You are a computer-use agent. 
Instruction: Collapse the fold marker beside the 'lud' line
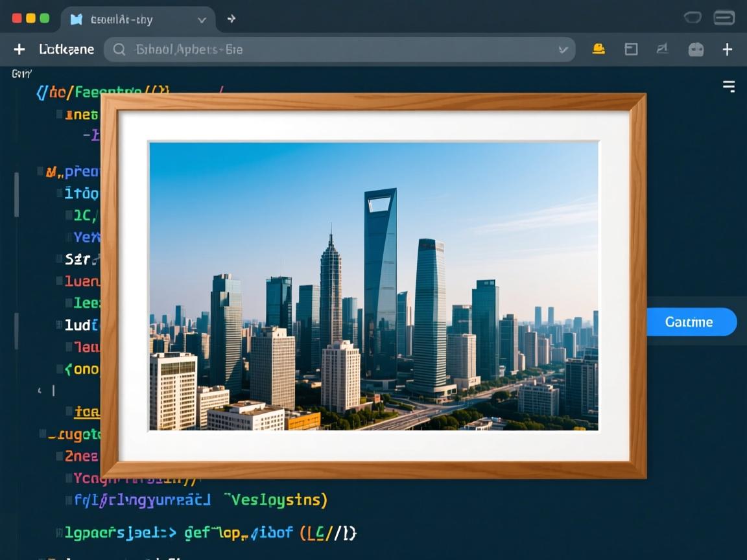(59, 325)
